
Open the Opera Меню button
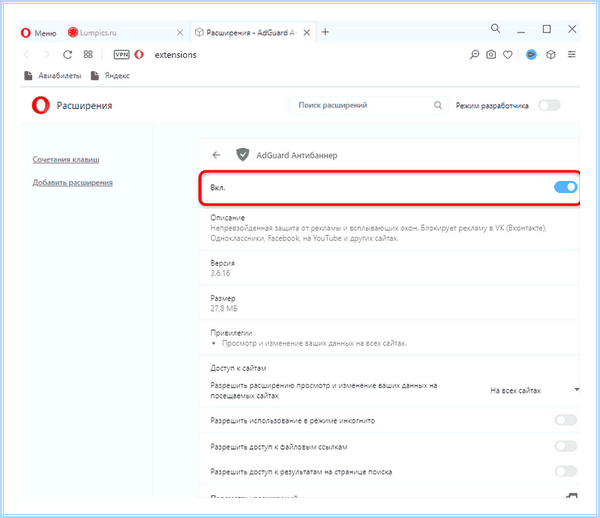click(x=38, y=33)
